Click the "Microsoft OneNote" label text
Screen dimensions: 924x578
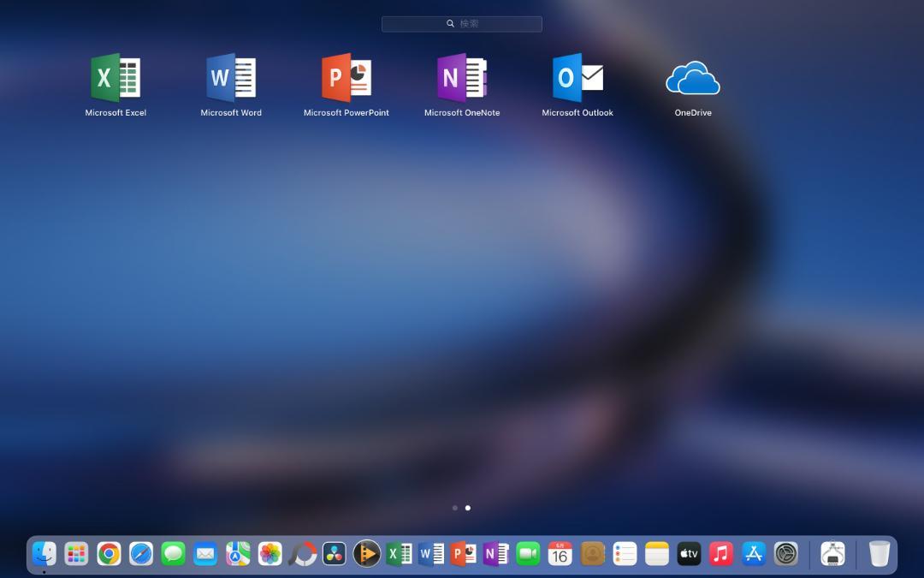(x=462, y=113)
